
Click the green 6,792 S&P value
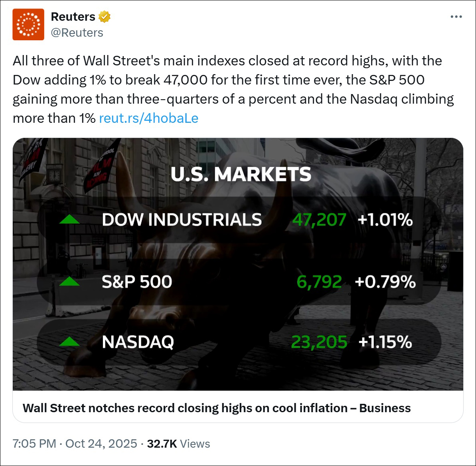tap(319, 282)
